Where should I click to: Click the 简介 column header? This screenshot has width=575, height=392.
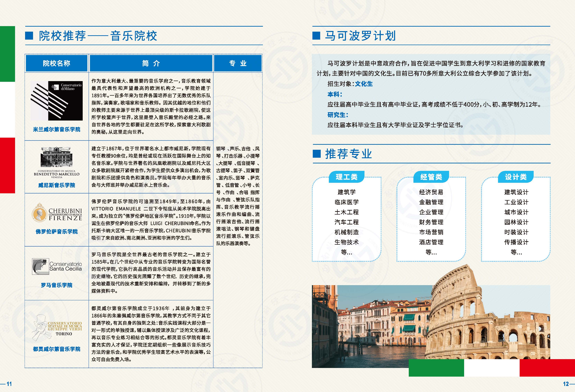pos(151,63)
